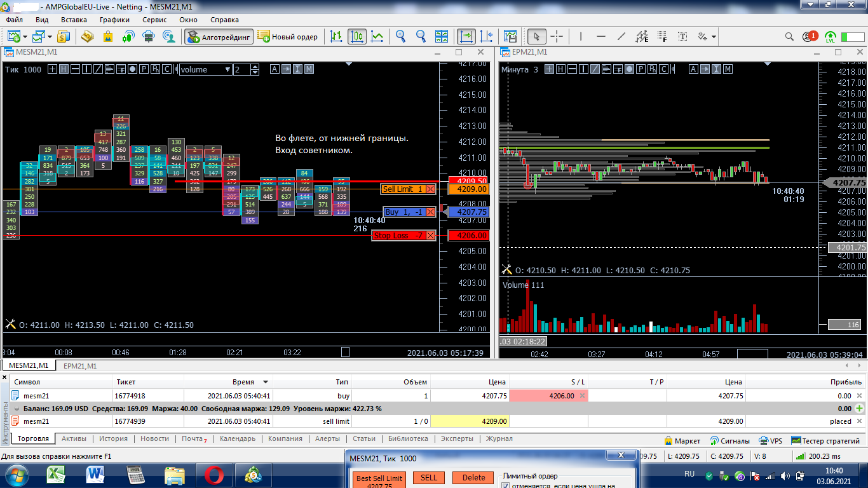Select the horizontal line drawing tool
The width and height of the screenshot is (868, 488).
601,37
